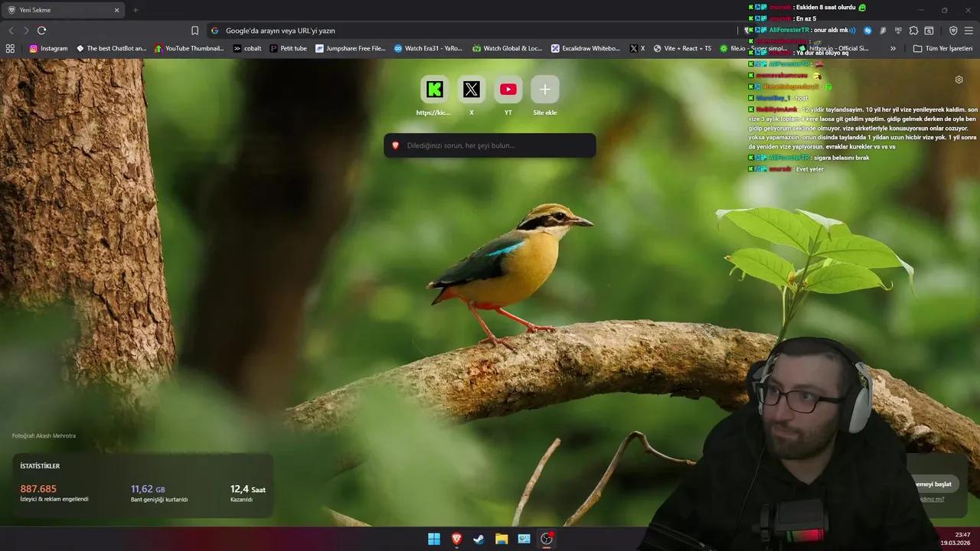Open the background settings gear on new tab

click(x=959, y=80)
